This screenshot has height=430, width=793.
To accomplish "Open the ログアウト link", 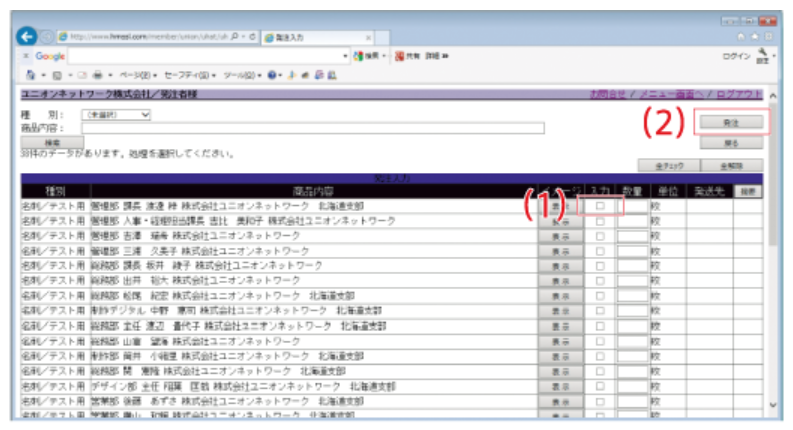I will tap(739, 94).
